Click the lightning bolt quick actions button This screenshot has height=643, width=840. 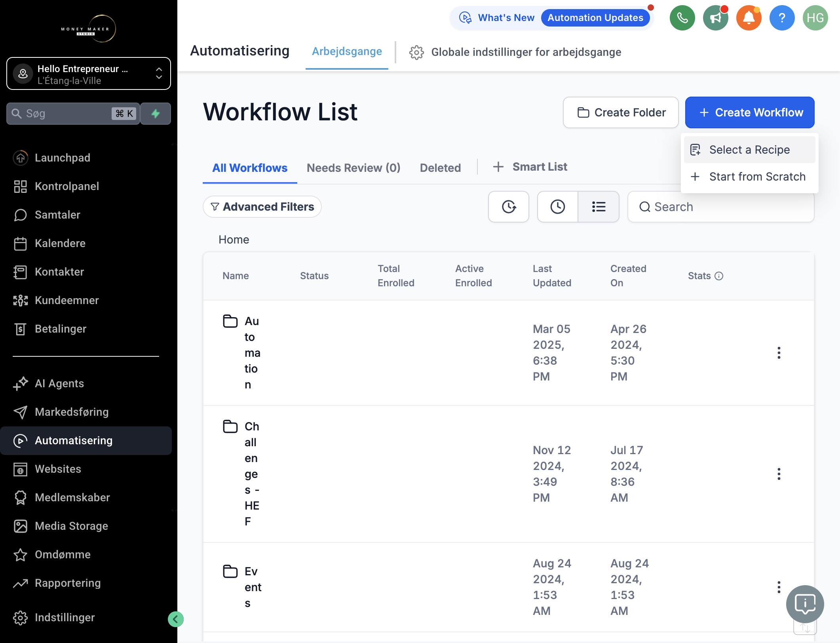click(x=156, y=114)
